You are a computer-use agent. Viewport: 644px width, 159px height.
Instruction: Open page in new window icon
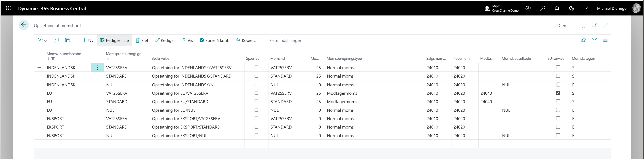pyautogui.click(x=594, y=25)
